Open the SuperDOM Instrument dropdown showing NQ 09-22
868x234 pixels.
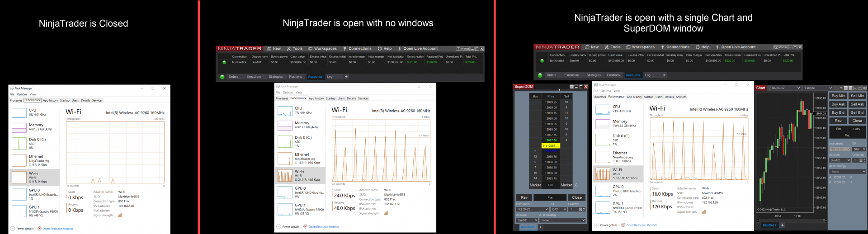coord(533,209)
